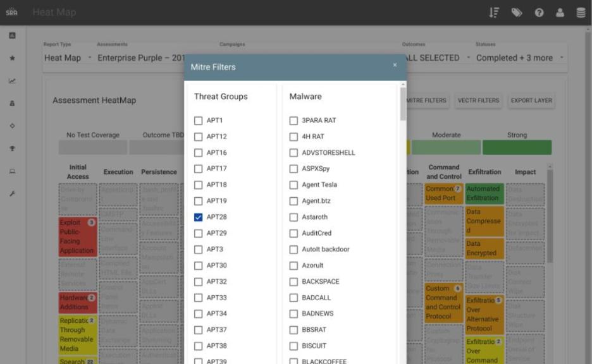Open the lock sidebar icon

(x=13, y=104)
